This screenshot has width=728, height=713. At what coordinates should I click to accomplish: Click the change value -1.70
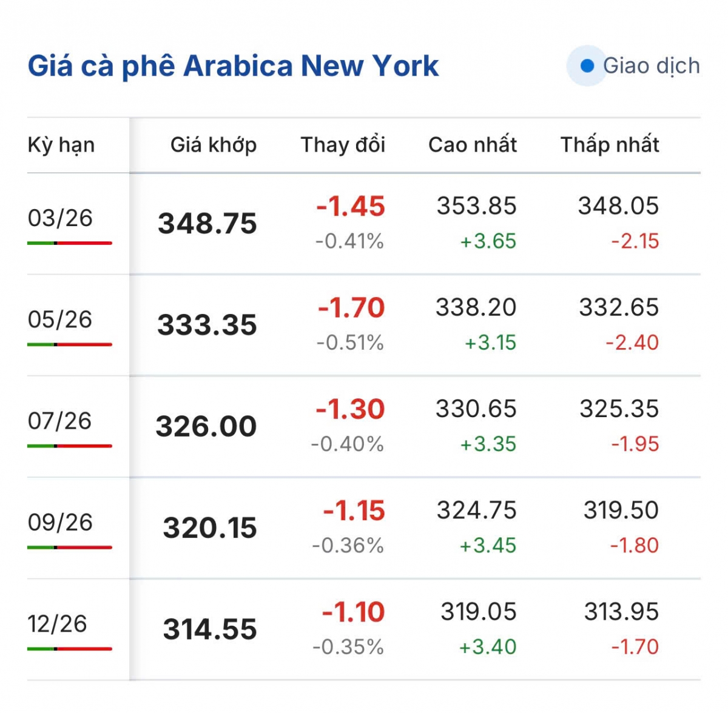click(352, 308)
